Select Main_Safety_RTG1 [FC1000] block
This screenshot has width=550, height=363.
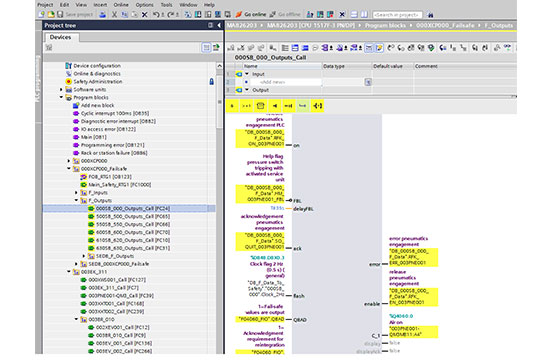[x=119, y=184]
